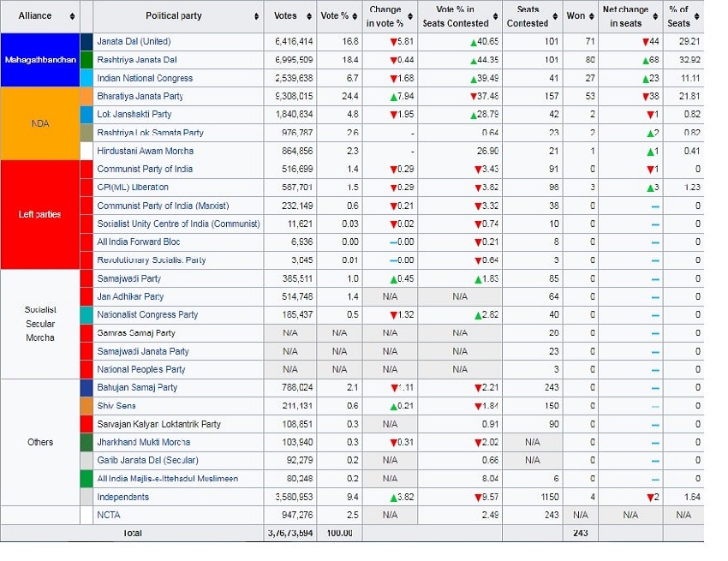The height and width of the screenshot is (561, 728).
Task: Click Bahujan Samaj Party blue swatch
Action: pyautogui.click(x=87, y=388)
